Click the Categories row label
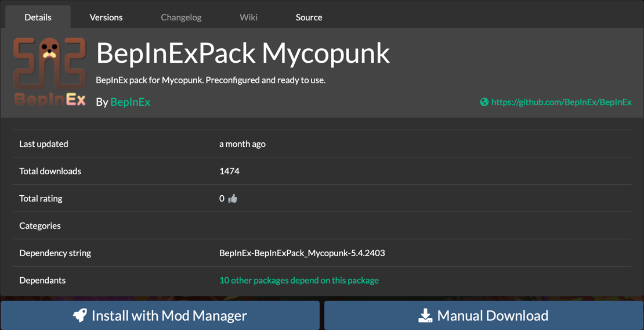Viewport: 644px width, 330px height. (x=40, y=226)
